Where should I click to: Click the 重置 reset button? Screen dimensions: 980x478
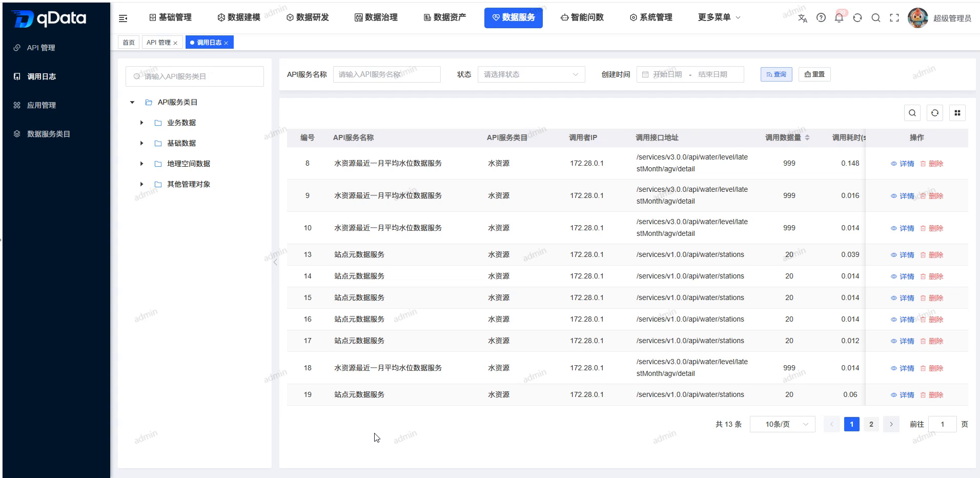(814, 74)
